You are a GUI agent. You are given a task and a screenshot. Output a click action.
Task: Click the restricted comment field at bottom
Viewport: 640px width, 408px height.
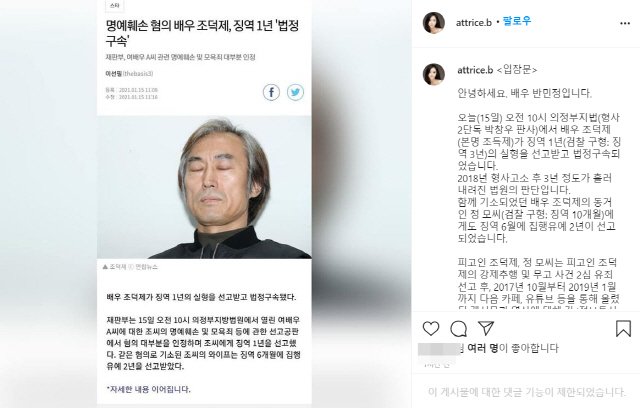click(x=527, y=392)
